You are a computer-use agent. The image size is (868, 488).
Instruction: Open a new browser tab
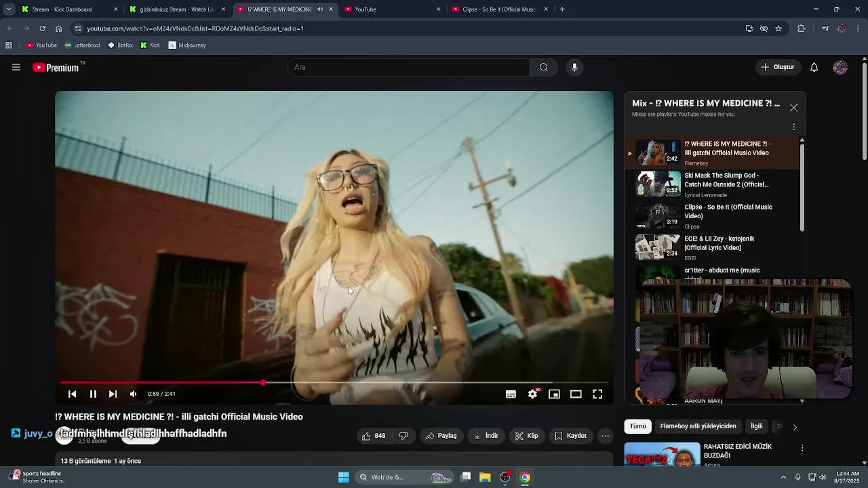pyautogui.click(x=562, y=9)
